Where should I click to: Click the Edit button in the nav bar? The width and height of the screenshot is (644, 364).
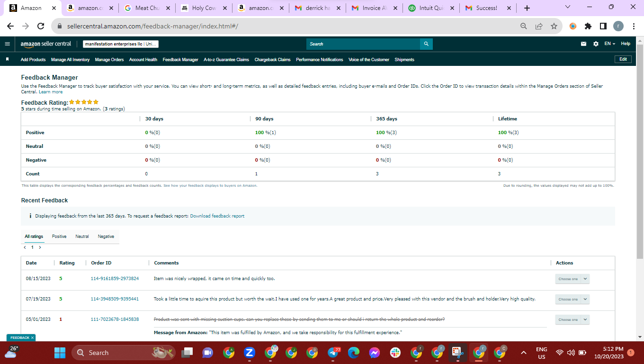[623, 59]
